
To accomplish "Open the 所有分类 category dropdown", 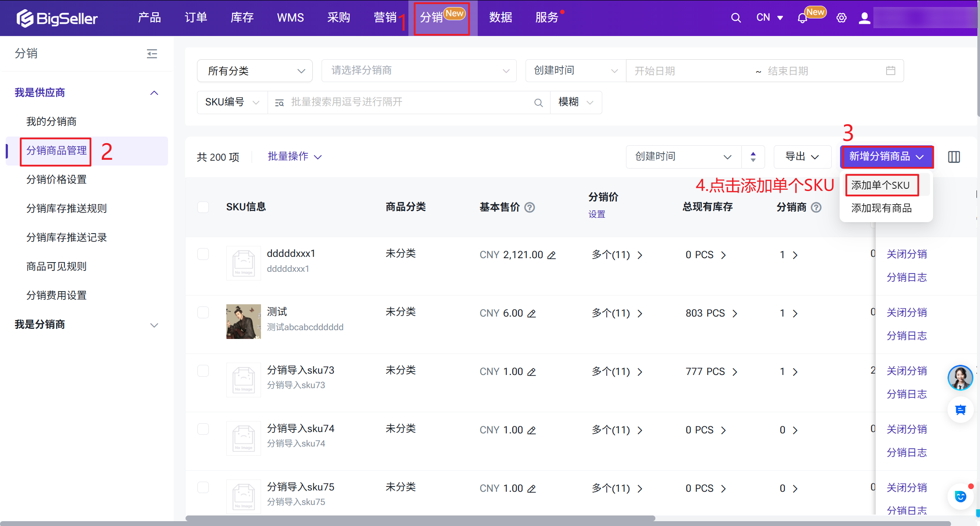I will pos(255,71).
